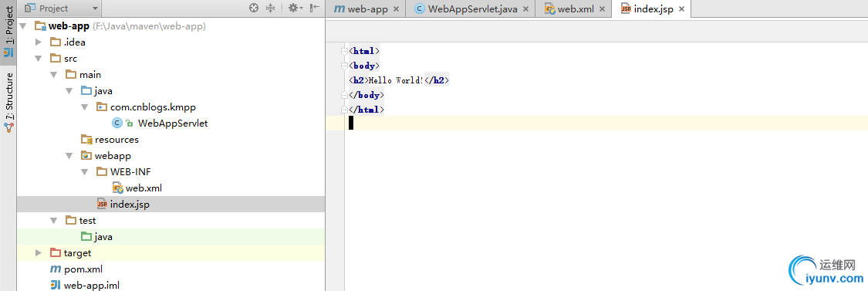Select WebAppServlet in the project tree
The height and width of the screenshot is (291, 868).
(173, 123)
